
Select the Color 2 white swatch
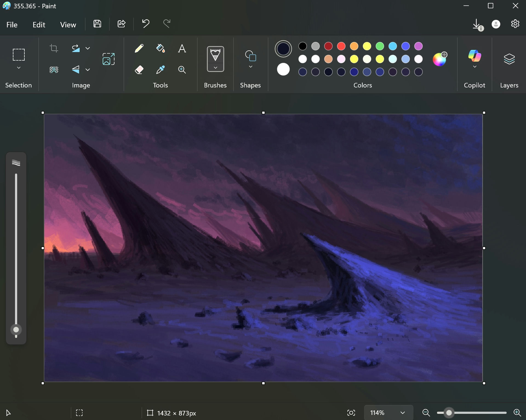click(x=283, y=69)
